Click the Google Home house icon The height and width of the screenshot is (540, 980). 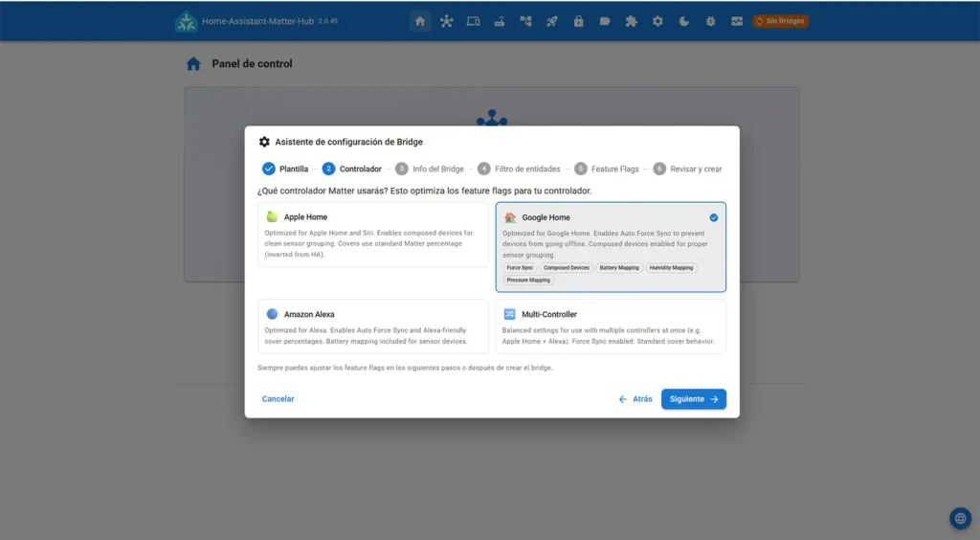[x=510, y=217]
